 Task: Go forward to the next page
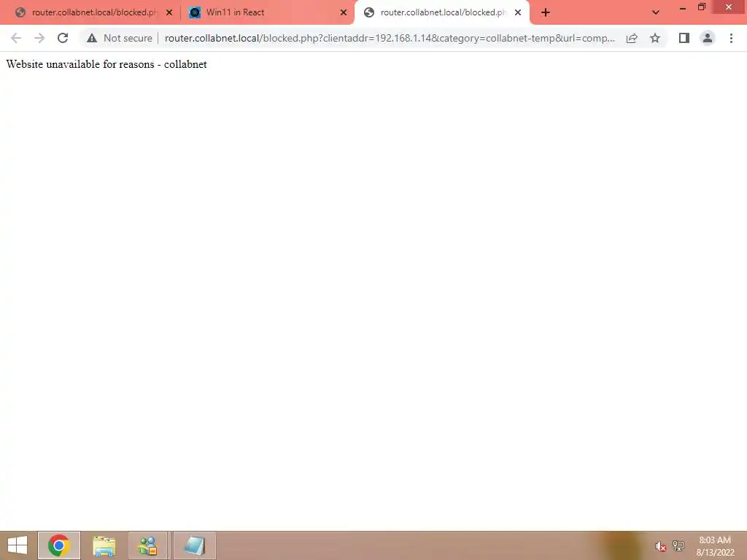click(39, 38)
